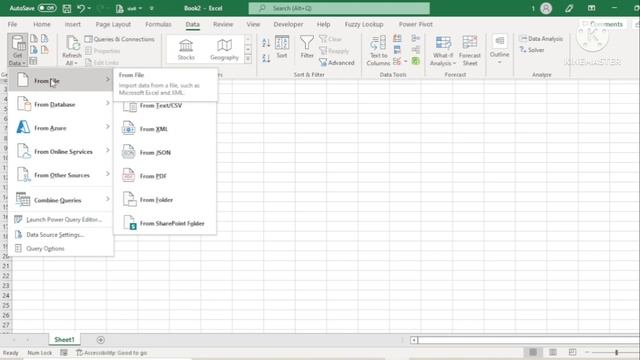This screenshot has height=360, width=640.
Task: Switch to the Formulas tab
Action: click(158, 24)
